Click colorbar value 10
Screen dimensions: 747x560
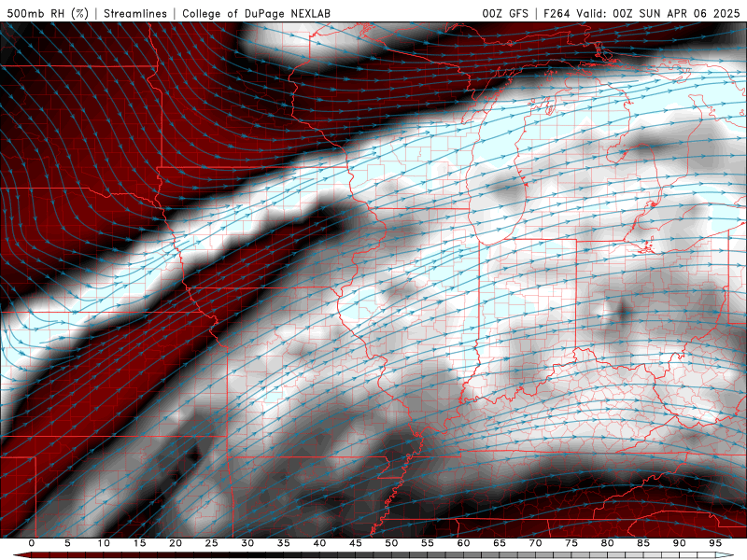click(x=104, y=543)
